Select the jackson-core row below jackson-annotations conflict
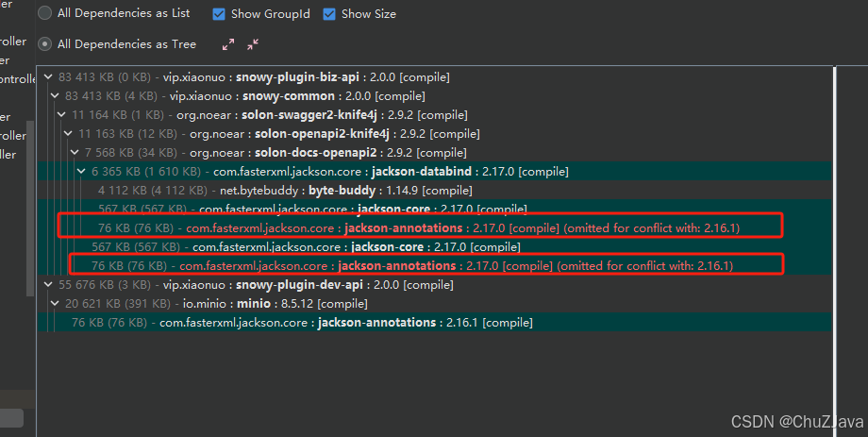The image size is (868, 437). [x=435, y=246]
